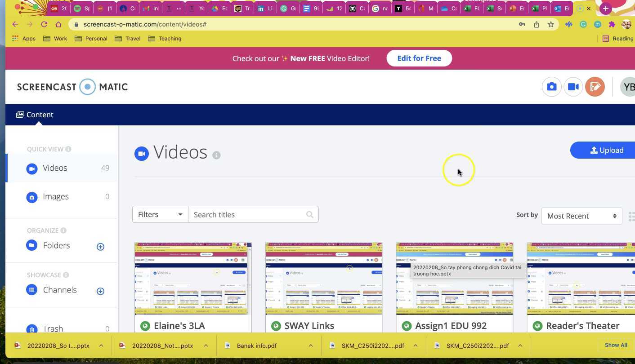Open Folders in the sidebar
The height and width of the screenshot is (364, 635).
56,245
